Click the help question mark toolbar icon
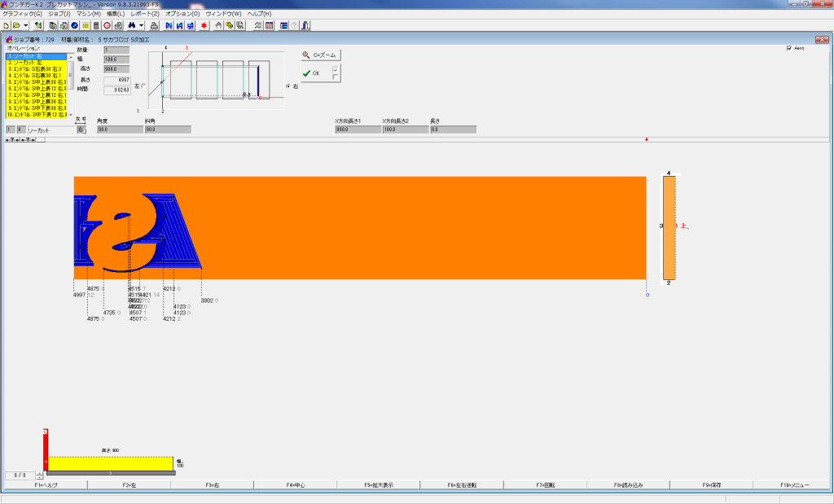The height and width of the screenshot is (504, 834). coord(294,25)
